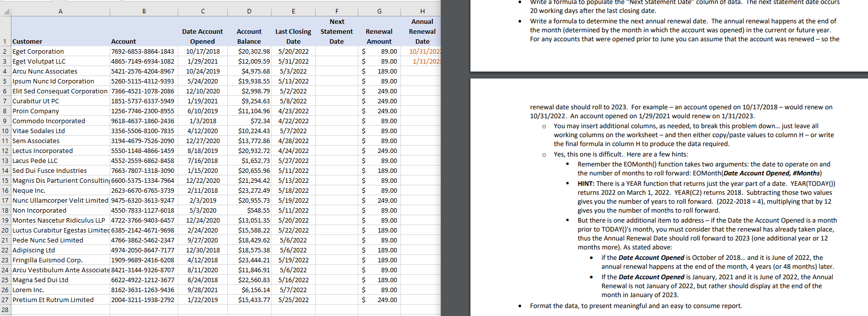Select the Ipsum Nunc Id Corporation cell
Image resolution: width=868 pixels, height=316 pixels.
coord(61,81)
